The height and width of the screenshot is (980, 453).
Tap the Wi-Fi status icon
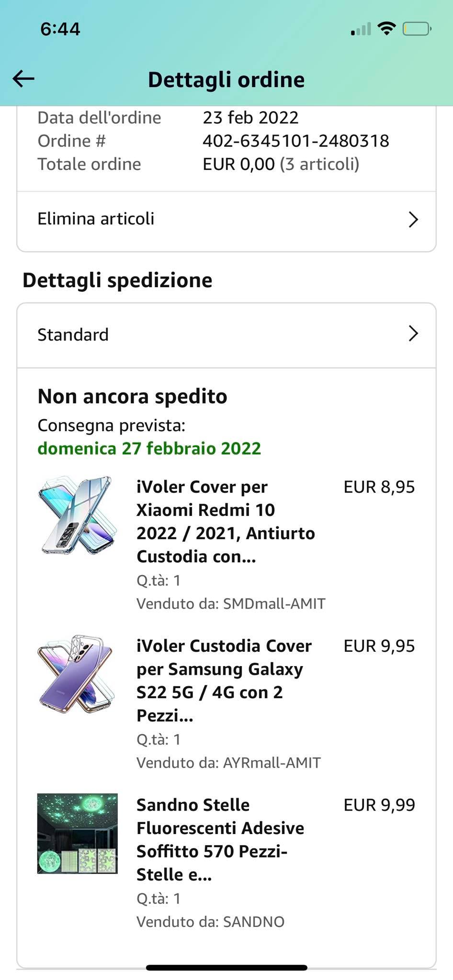[386, 29]
